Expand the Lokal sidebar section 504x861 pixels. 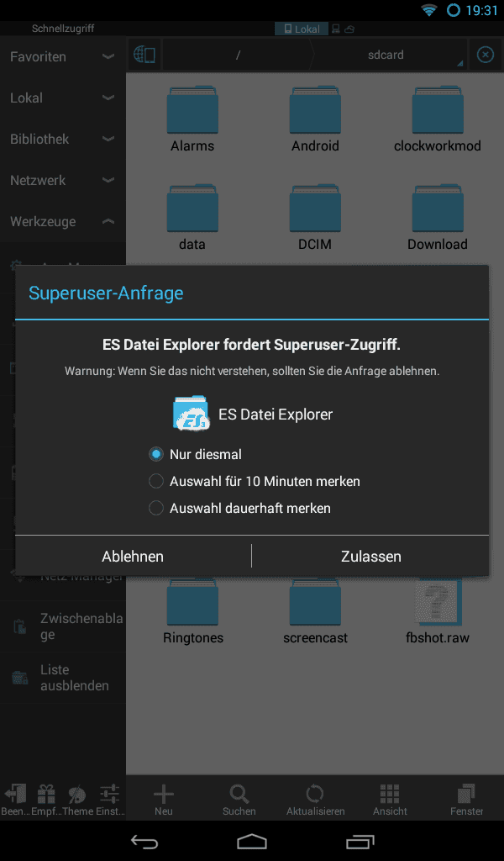[63, 98]
